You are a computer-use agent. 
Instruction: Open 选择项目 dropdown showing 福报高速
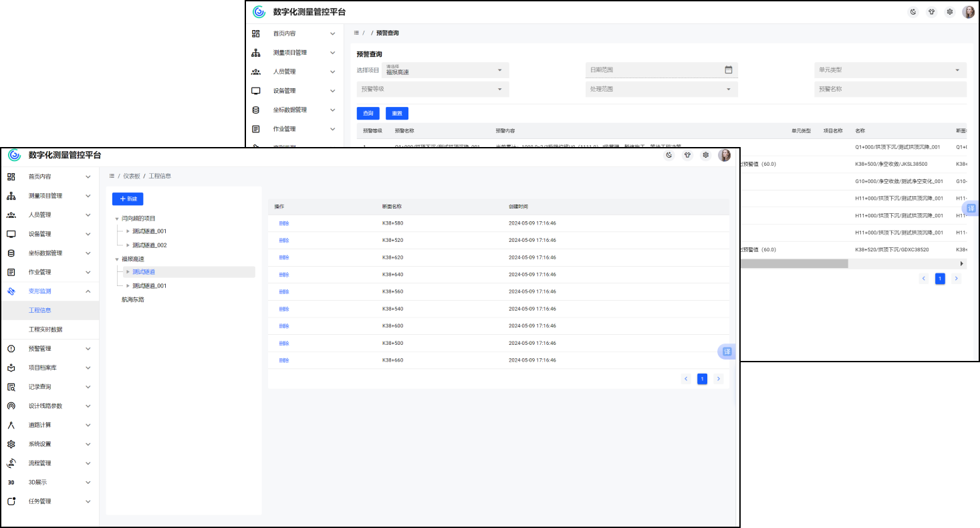445,70
